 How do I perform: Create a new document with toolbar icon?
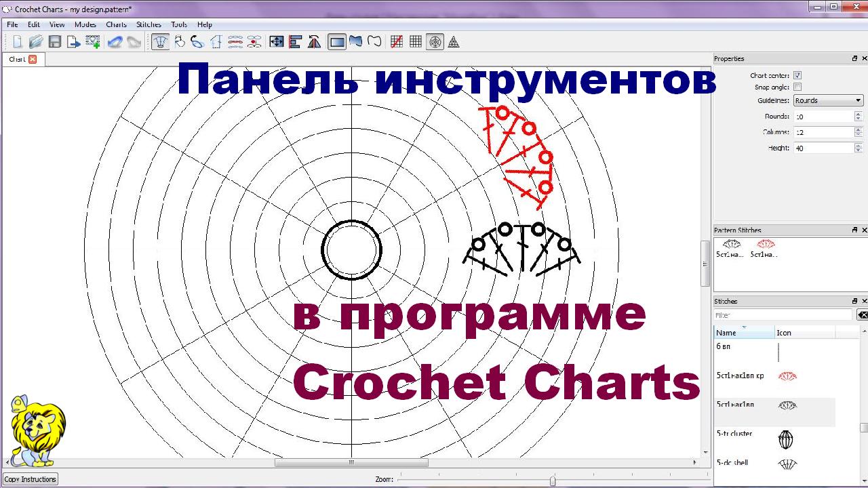[x=18, y=42]
